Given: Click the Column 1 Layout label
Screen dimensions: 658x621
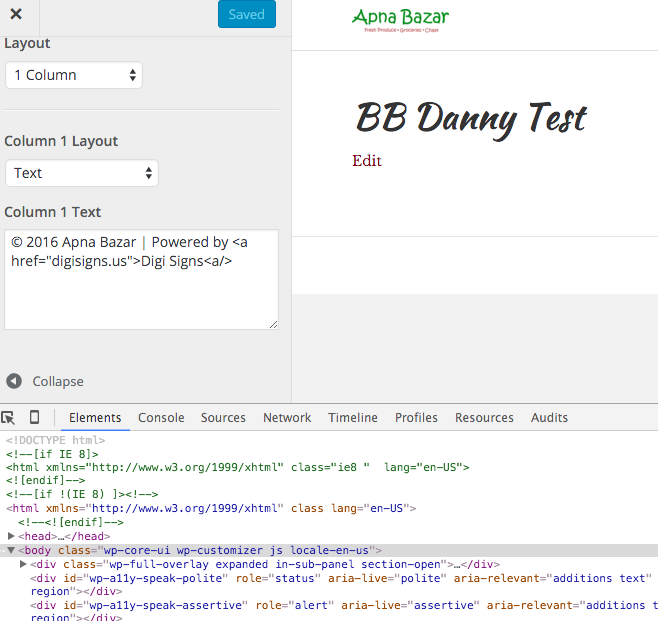Looking at the screenshot, I should (x=61, y=141).
